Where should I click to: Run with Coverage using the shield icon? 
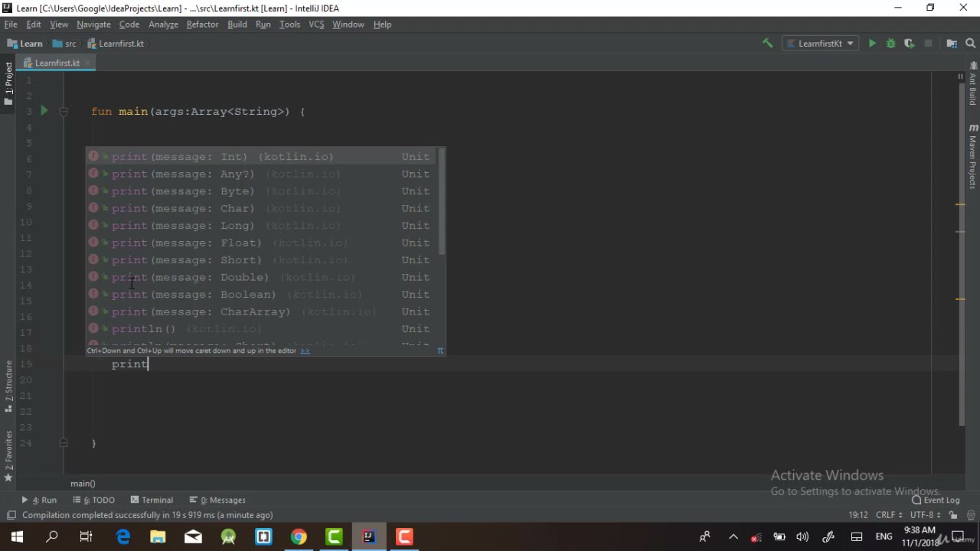click(x=909, y=44)
